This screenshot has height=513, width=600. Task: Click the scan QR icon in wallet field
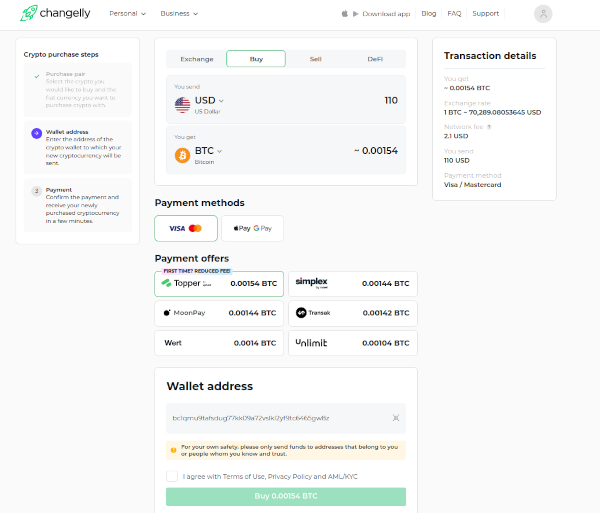(x=396, y=418)
